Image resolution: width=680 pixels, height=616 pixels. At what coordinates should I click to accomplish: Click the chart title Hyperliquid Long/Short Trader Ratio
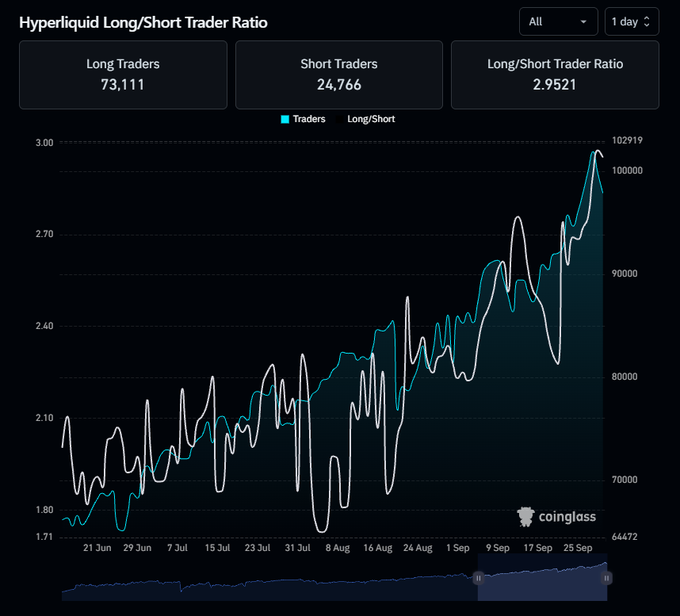[143, 23]
